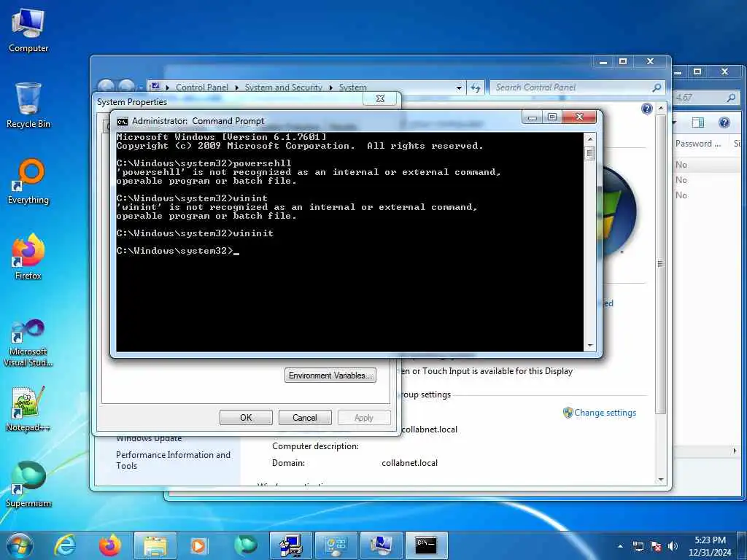Viewport: 747px width, 560px height.
Task: Click the search icon in the rear window
Action: (731, 98)
